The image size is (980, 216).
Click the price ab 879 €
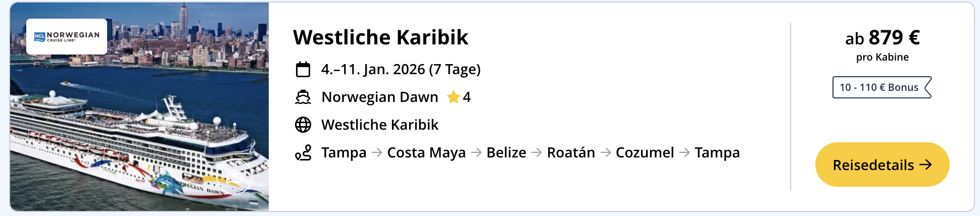(x=882, y=38)
